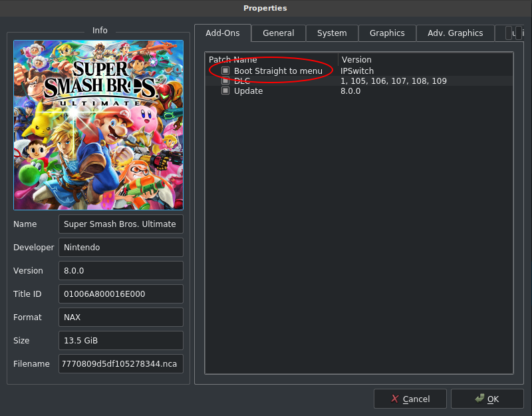Open the Adv. Graphics tab
This screenshot has height=416, width=532.
click(x=455, y=33)
